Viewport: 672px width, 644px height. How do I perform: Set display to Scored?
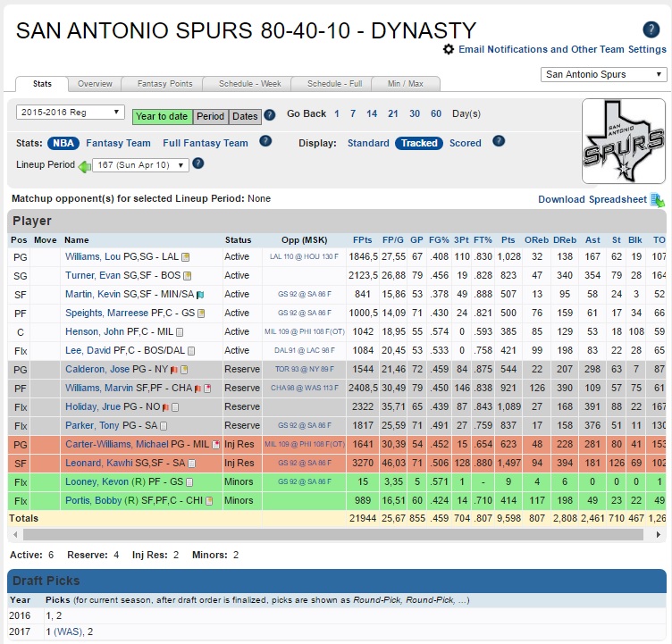pos(465,143)
